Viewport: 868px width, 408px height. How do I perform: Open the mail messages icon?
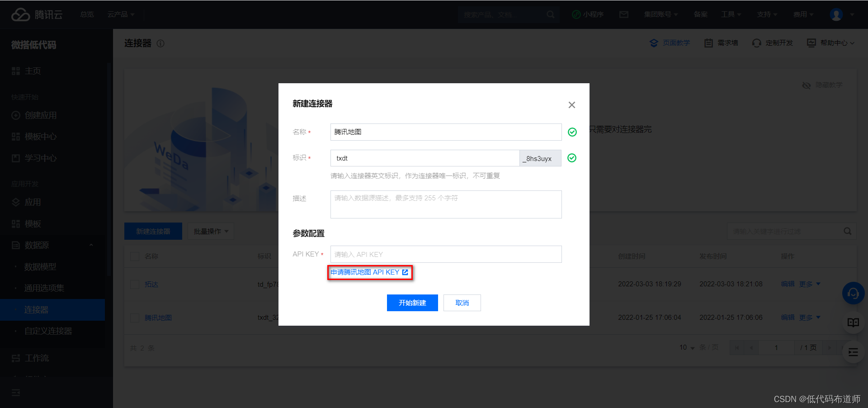pos(624,14)
